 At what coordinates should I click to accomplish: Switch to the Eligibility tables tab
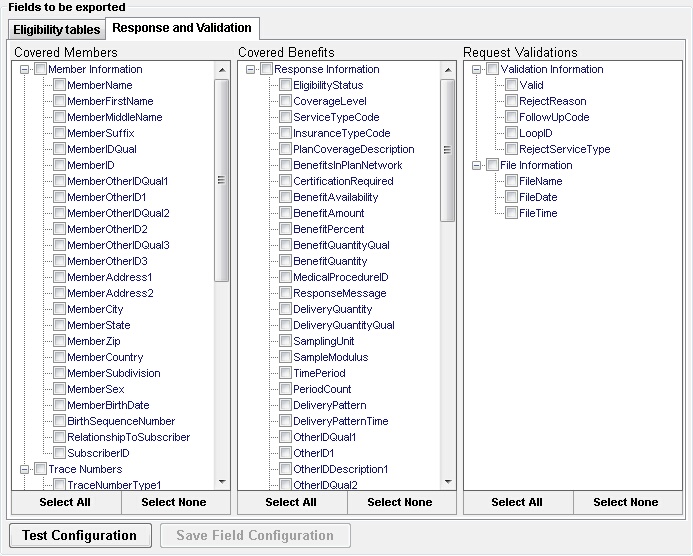click(x=56, y=30)
